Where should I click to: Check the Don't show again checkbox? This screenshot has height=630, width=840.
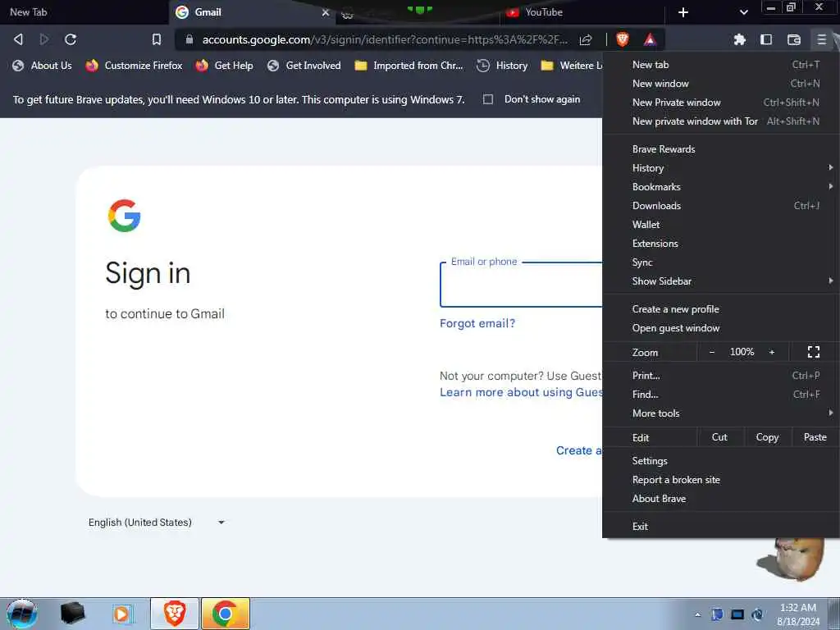click(x=487, y=99)
